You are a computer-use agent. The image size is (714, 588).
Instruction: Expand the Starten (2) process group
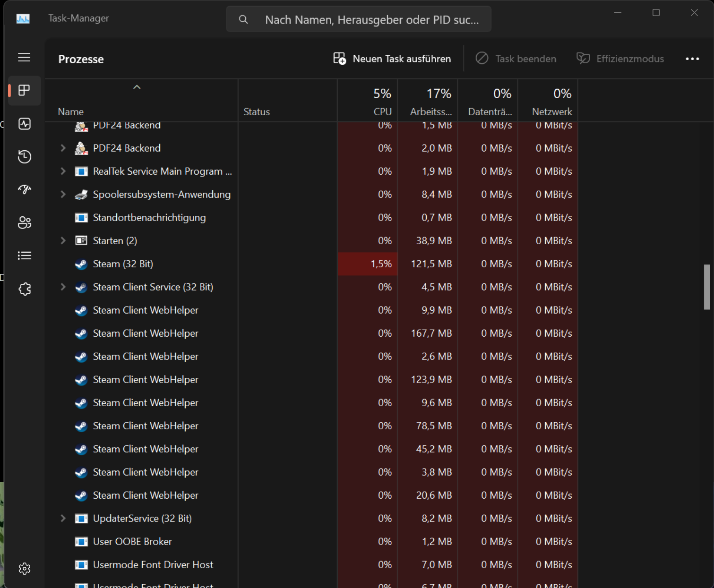tap(63, 241)
